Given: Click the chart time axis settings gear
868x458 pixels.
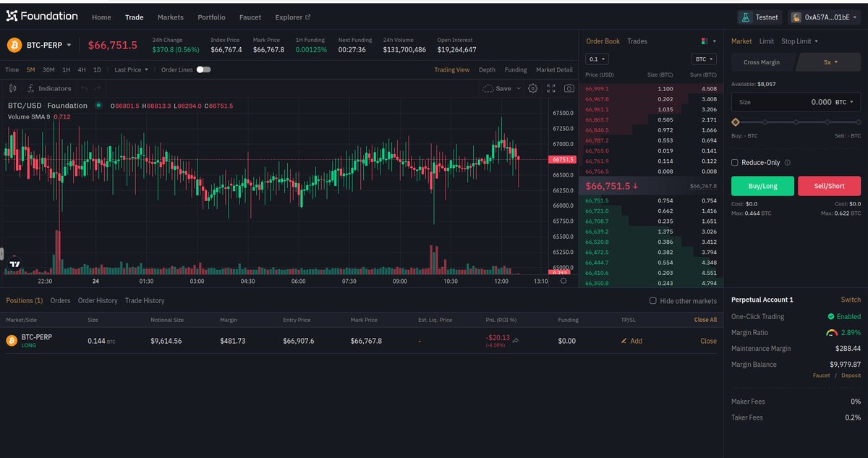Looking at the screenshot, I should tap(563, 281).
